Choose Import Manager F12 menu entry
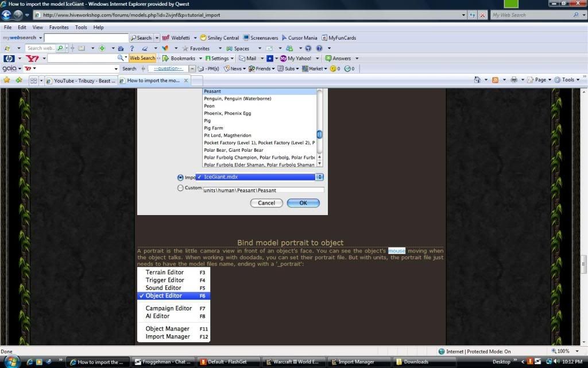 tap(173, 337)
